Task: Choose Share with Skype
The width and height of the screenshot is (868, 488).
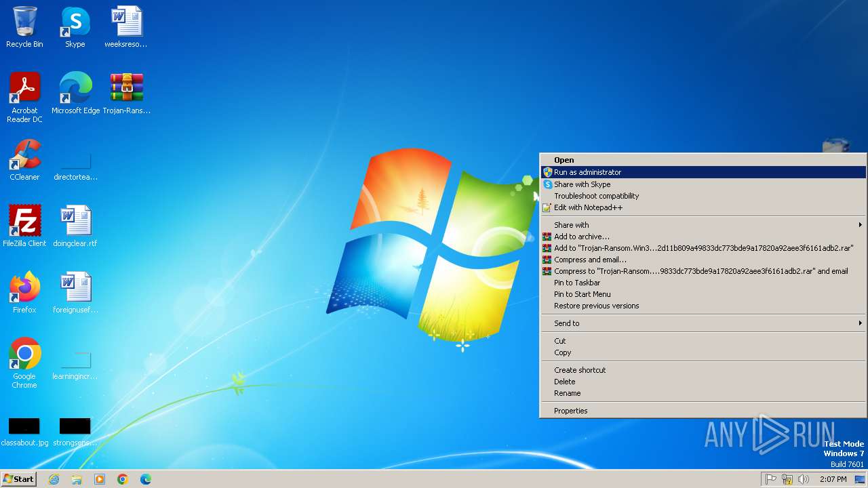Action: (x=703, y=184)
